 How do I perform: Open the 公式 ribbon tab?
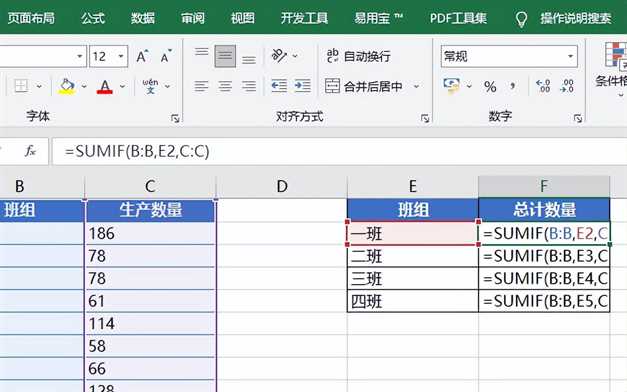[x=93, y=18]
